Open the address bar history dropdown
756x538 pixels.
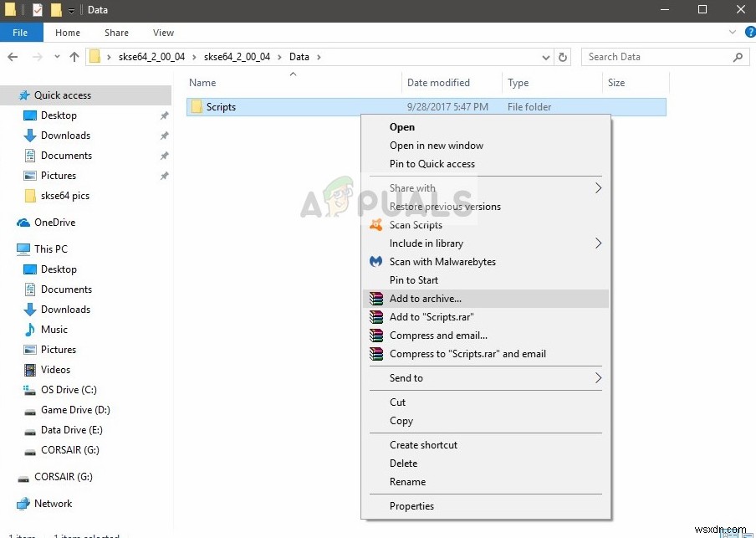point(546,57)
